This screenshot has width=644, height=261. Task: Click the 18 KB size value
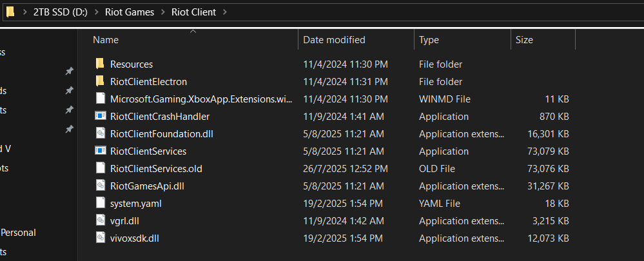point(558,204)
